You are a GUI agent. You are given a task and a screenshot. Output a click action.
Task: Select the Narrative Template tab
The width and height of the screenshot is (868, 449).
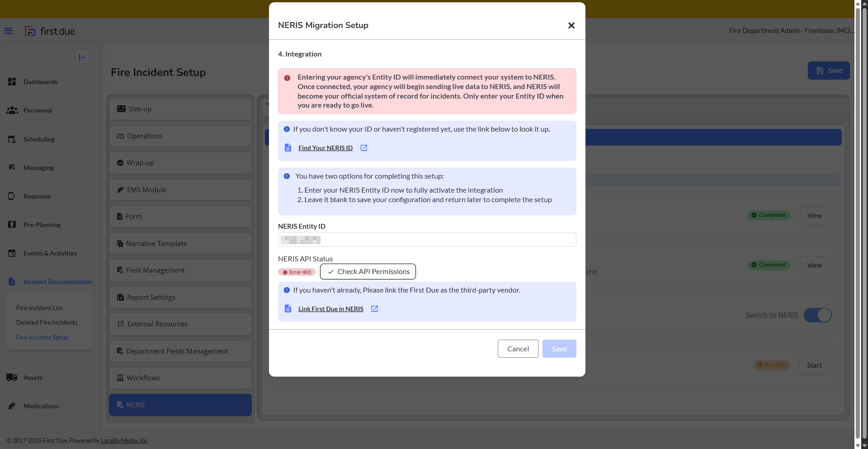tap(180, 243)
